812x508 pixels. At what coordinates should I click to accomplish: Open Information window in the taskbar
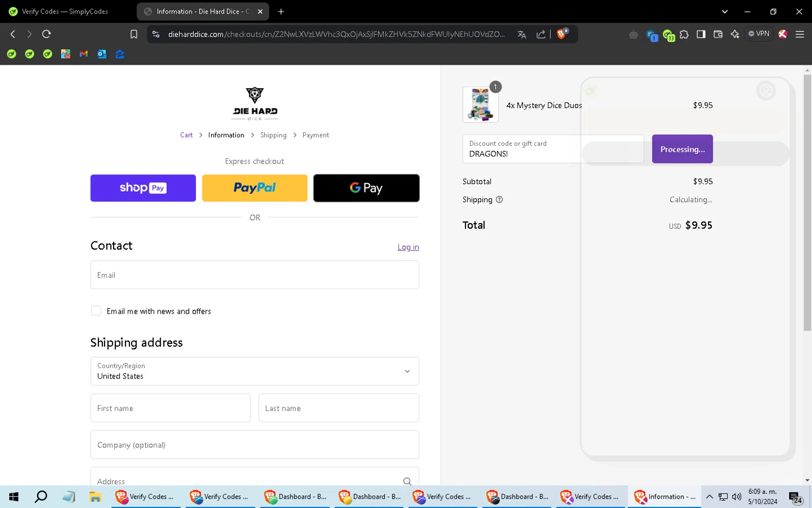[x=665, y=497]
